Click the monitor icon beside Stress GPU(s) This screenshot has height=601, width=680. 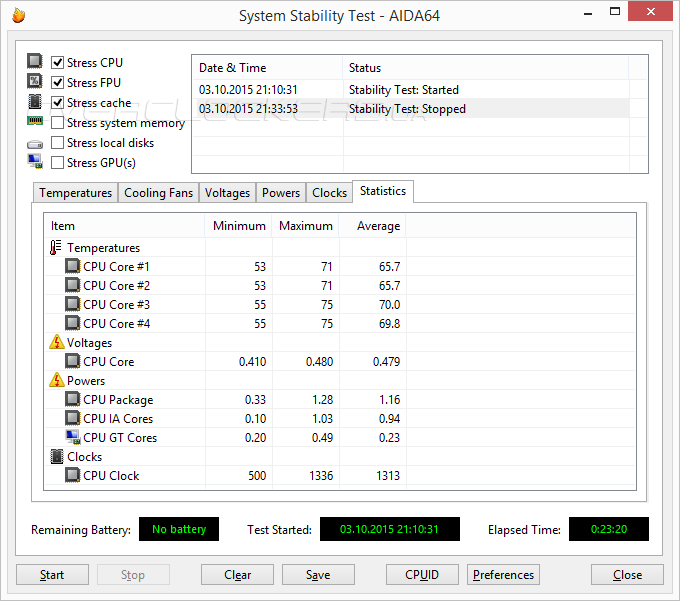[x=35, y=161]
